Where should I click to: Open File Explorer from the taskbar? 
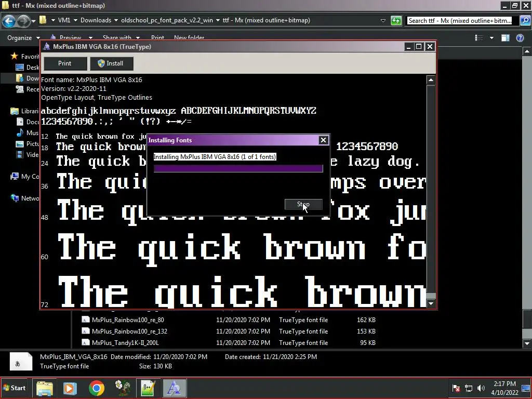tap(45, 388)
